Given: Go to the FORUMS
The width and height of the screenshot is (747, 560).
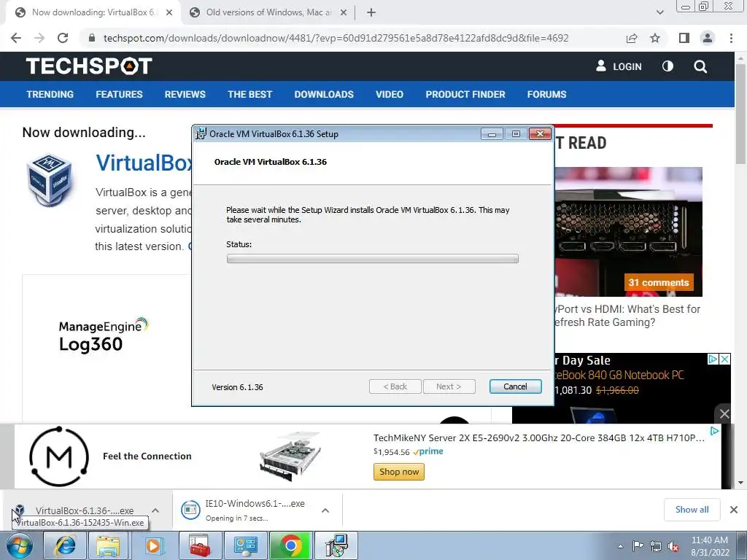Looking at the screenshot, I should pyautogui.click(x=546, y=94).
